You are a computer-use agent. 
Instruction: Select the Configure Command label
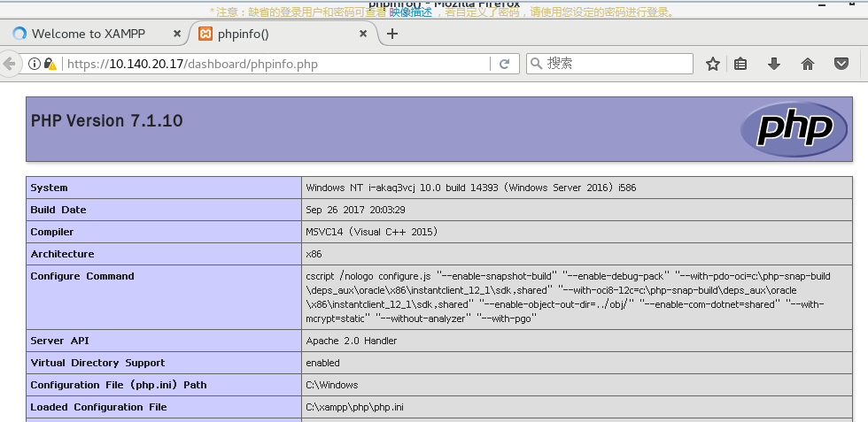click(82, 276)
